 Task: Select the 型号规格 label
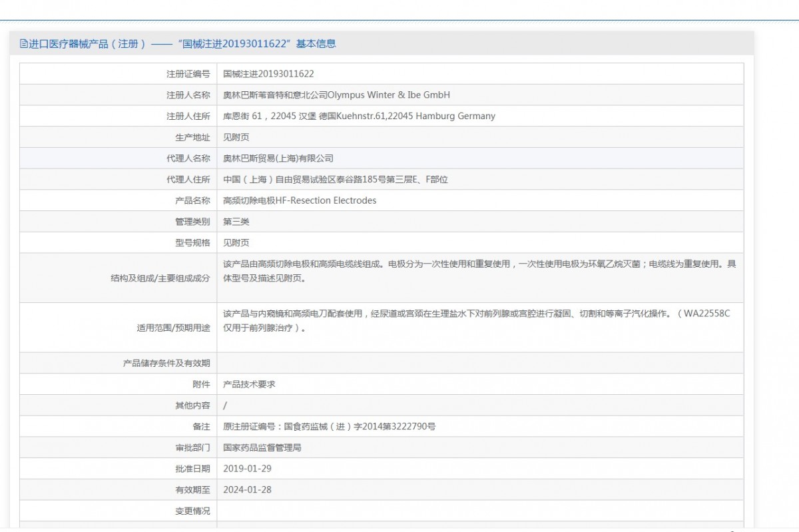point(193,243)
